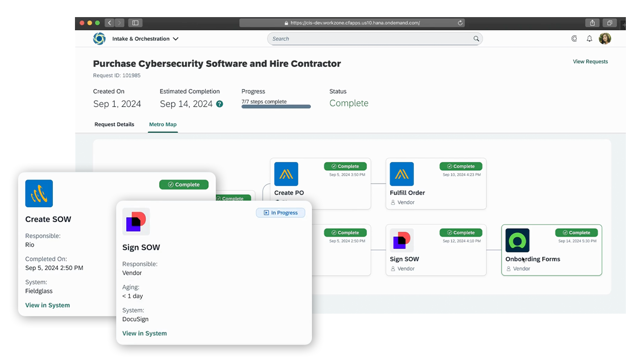Click the View Requests link

pos(590,62)
